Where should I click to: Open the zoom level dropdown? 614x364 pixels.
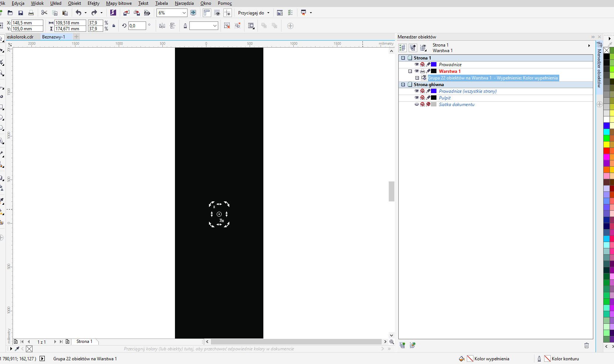(184, 13)
